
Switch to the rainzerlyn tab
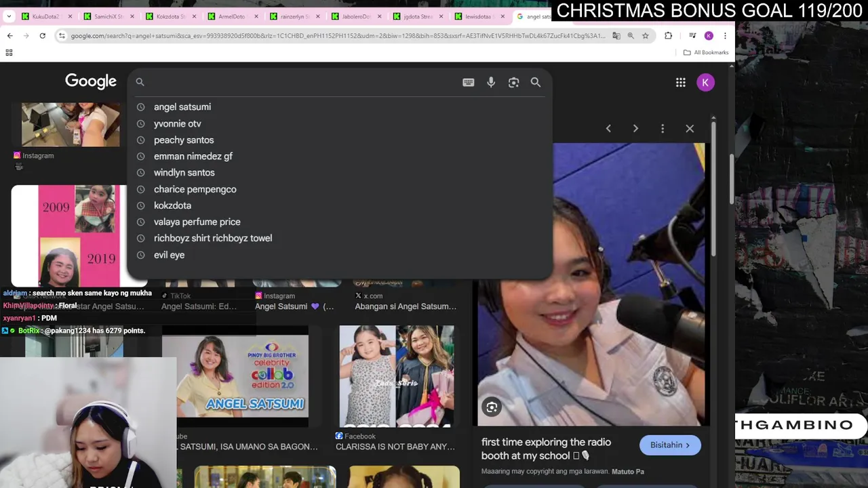[x=294, y=16]
